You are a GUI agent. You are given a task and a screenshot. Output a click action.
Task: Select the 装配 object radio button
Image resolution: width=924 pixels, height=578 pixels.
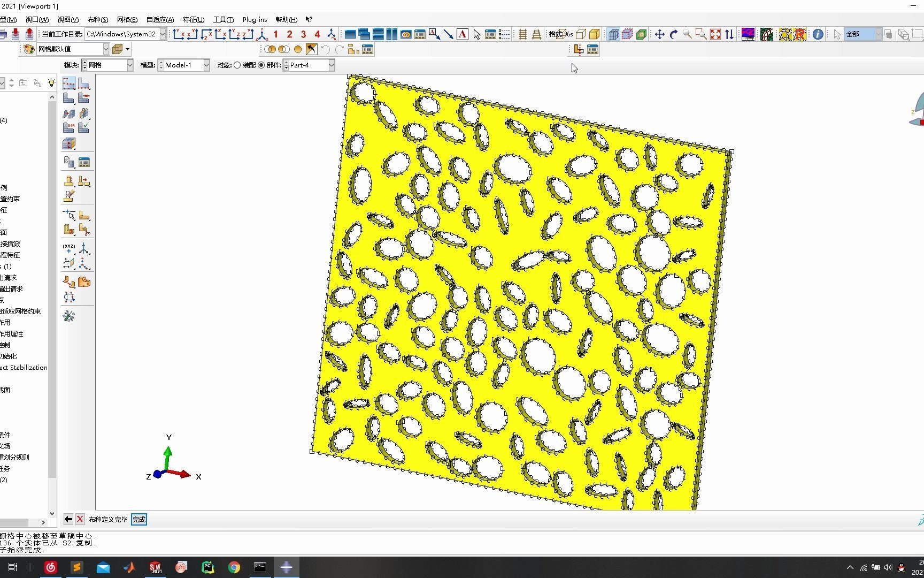pyautogui.click(x=237, y=65)
